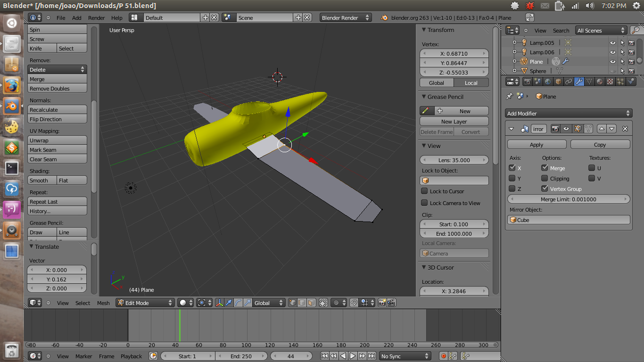
Task: Enable the Y axis mirror checkbox
Action: pyautogui.click(x=512, y=178)
